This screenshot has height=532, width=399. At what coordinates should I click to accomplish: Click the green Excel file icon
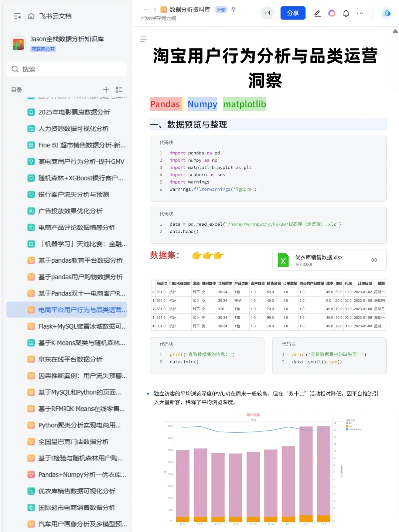[x=283, y=260]
